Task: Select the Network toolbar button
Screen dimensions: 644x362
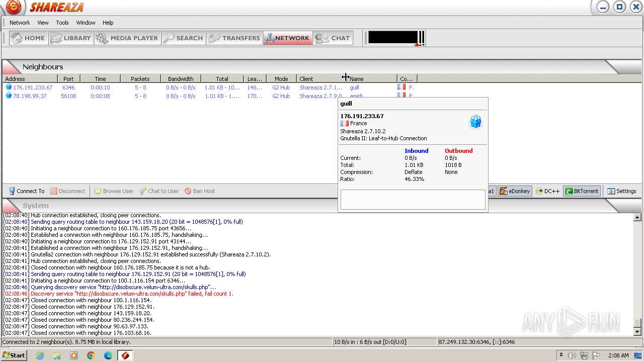Action: (288, 38)
